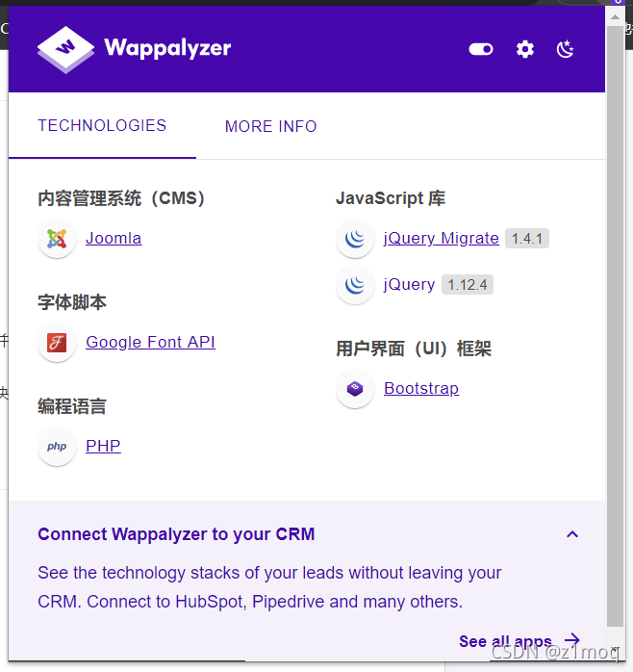Select the TECHNOLOGIES tab
The height and width of the screenshot is (672, 633).
tap(102, 126)
